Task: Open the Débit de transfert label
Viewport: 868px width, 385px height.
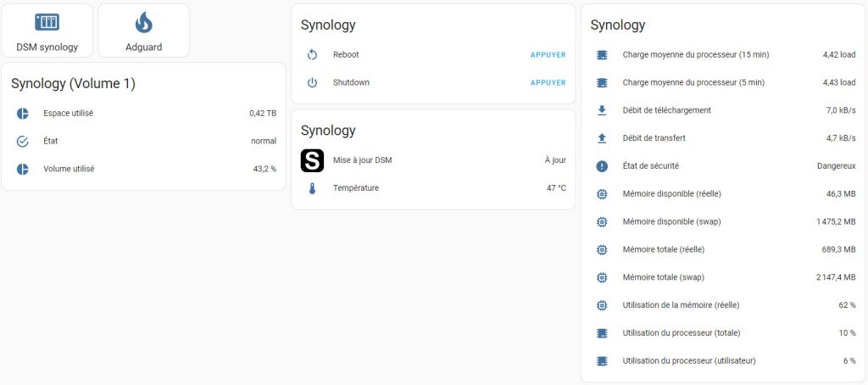Action: click(654, 138)
